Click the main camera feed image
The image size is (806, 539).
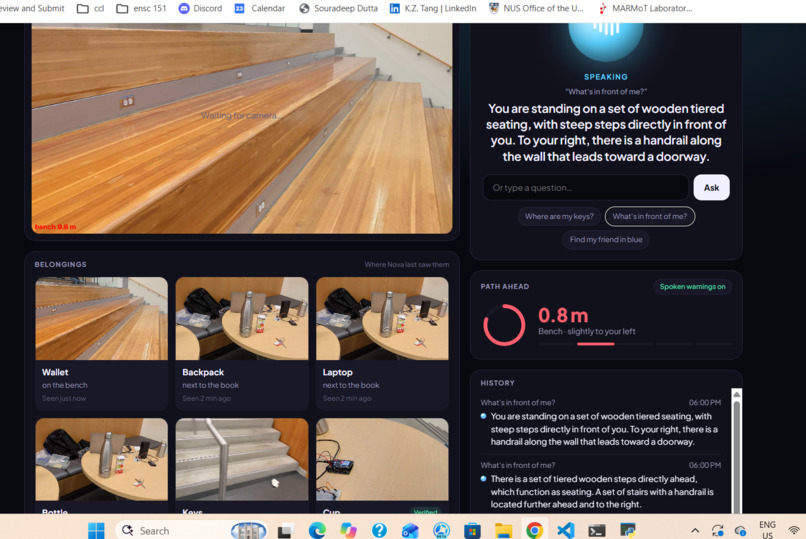tap(242, 128)
